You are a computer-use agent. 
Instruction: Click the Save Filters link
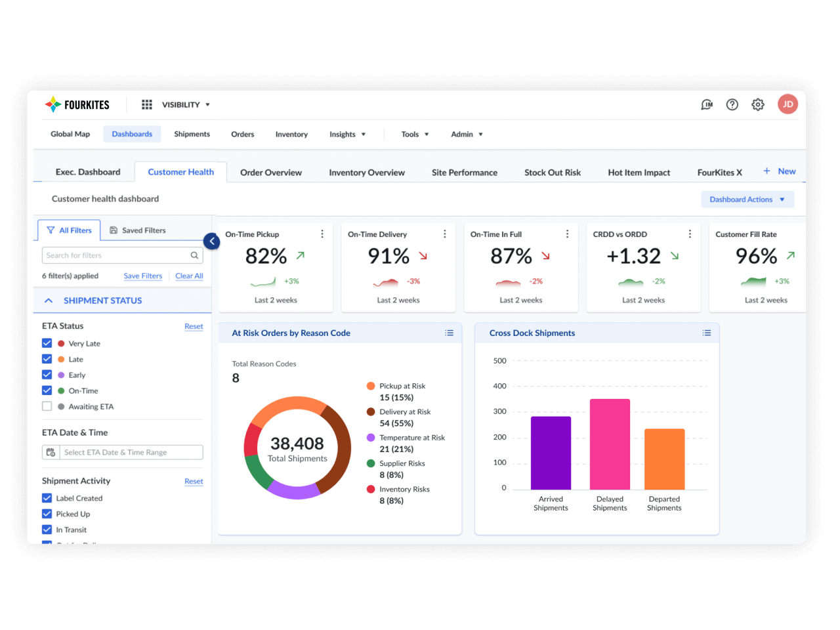click(x=143, y=276)
